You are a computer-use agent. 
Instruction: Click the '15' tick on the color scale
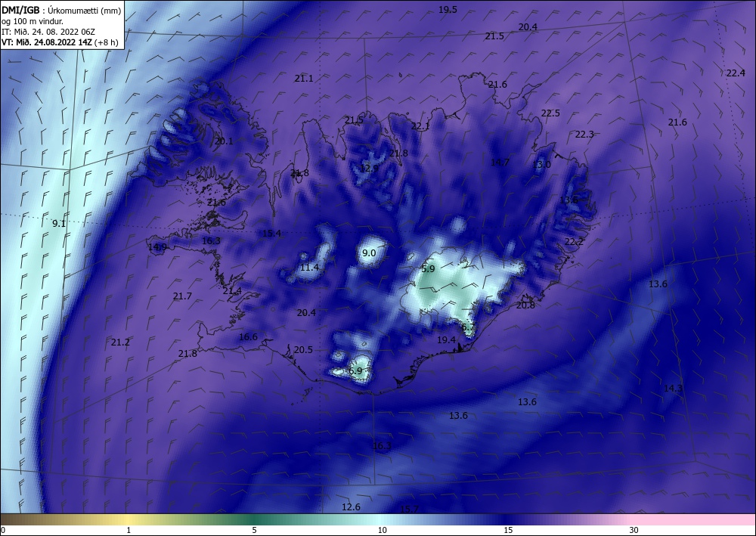[x=508, y=530]
